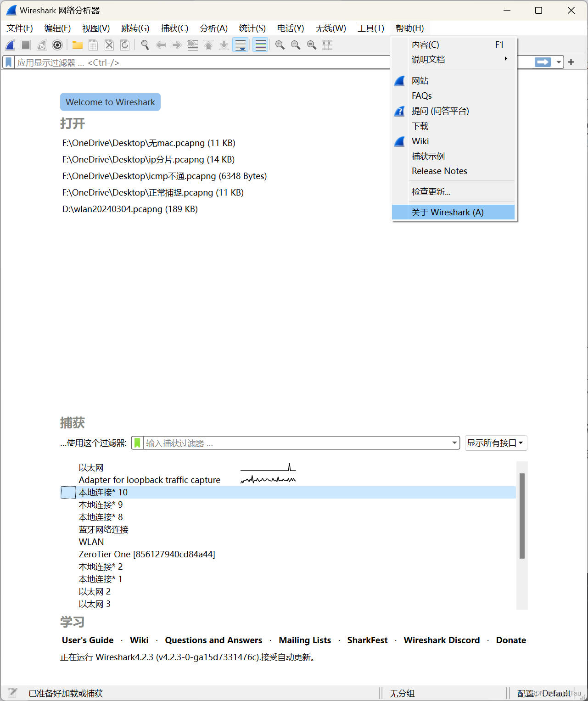Screen dimensions: 588x701
Task: Toggle packet list colorization
Action: click(260, 45)
